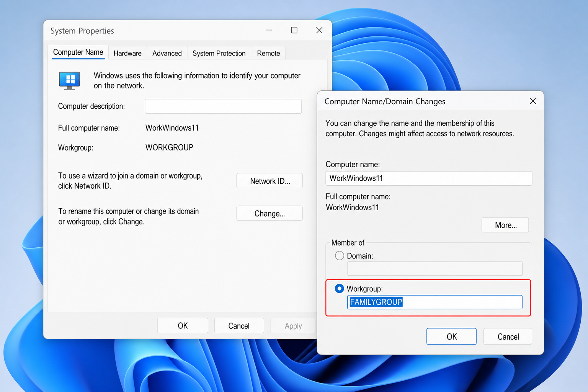Click the Computer description input field
Screen dimensions: 588x392
click(223, 106)
